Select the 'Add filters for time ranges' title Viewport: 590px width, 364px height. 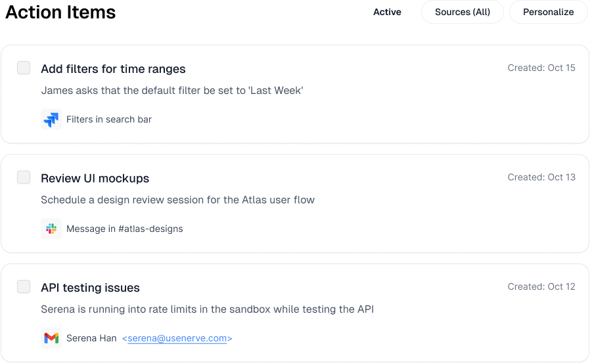113,69
